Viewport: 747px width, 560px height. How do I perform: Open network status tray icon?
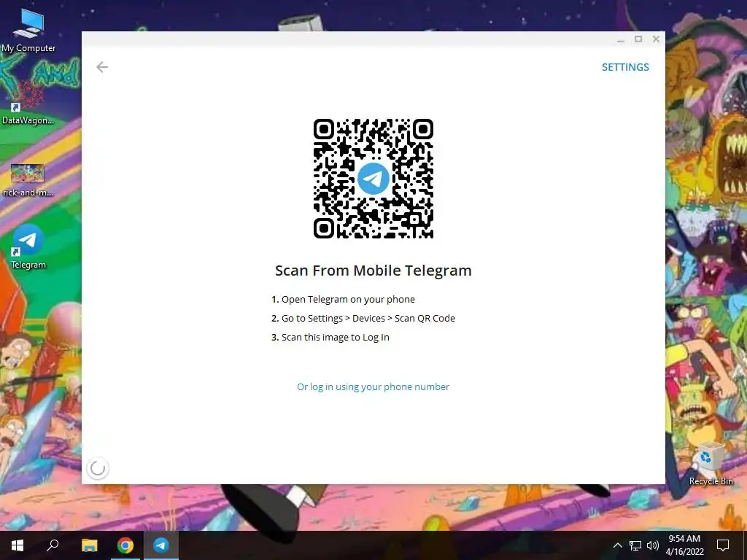(x=635, y=545)
